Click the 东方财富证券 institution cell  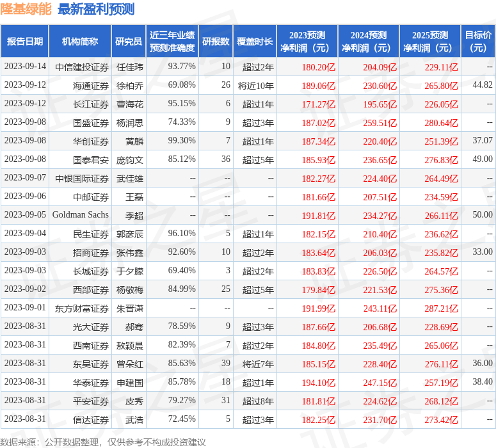82,308
